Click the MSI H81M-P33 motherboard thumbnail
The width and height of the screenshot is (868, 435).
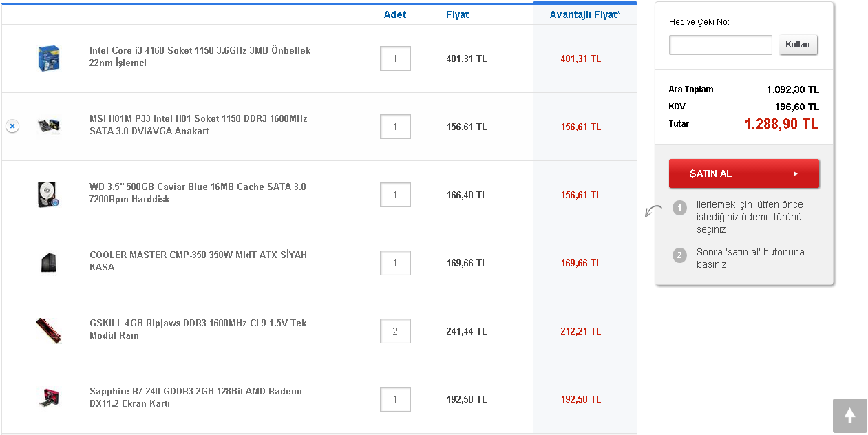[49, 127]
